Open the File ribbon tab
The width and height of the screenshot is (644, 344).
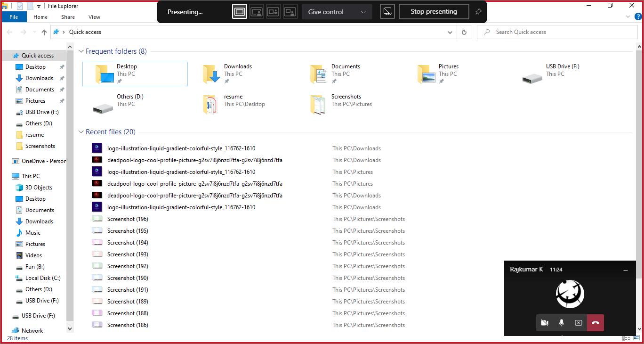tap(14, 17)
